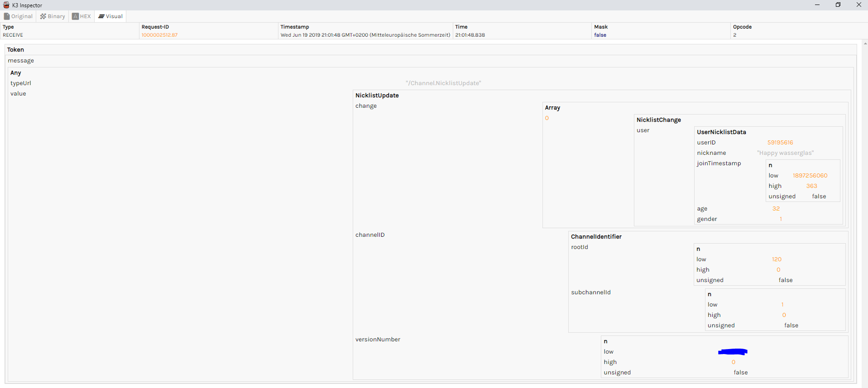Viewport: 868px width, 388px height.
Task: Click the Timestamp value Wed Jun 19 2019
Action: (x=365, y=35)
